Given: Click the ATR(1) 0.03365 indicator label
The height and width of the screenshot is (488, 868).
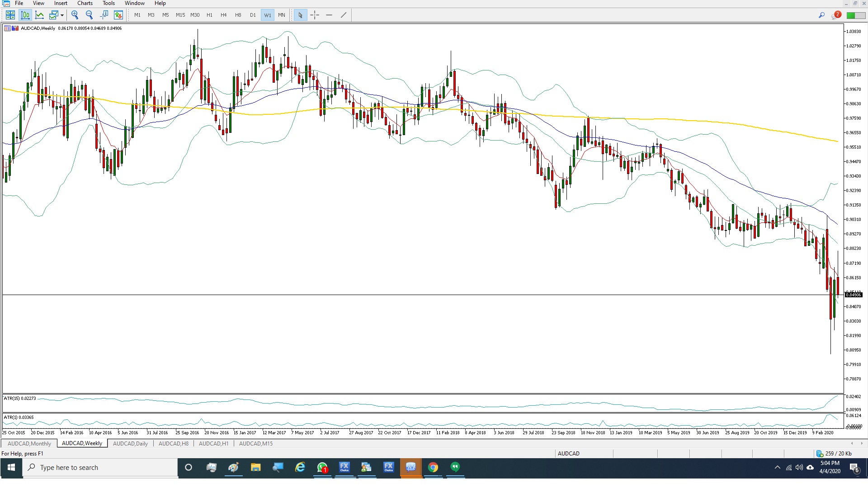Looking at the screenshot, I should (x=19, y=418).
